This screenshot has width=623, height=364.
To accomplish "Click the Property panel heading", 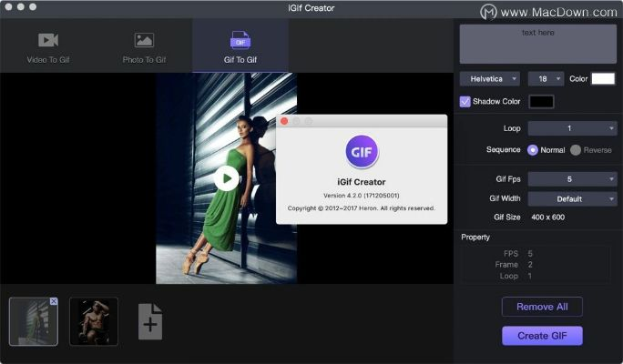I will tap(475, 237).
